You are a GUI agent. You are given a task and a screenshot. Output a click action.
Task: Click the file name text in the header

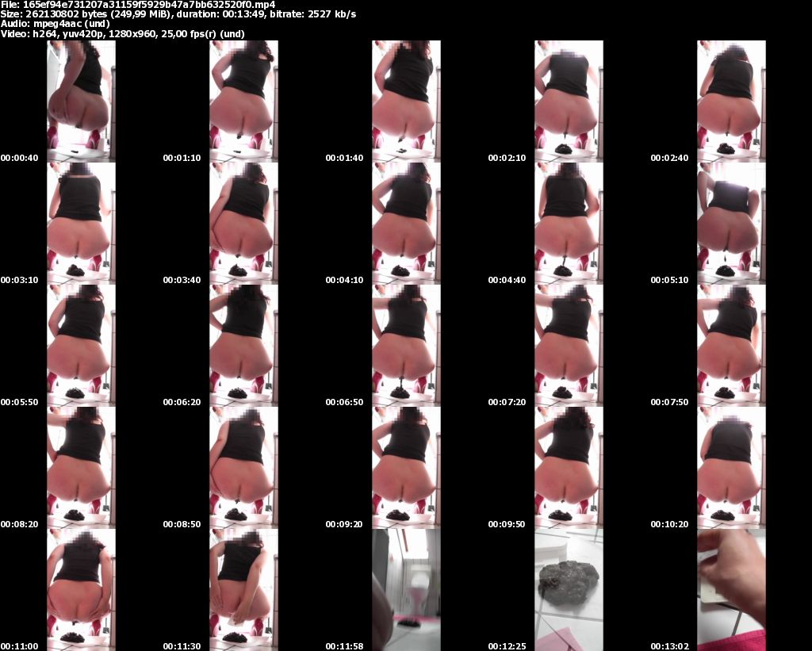point(137,4)
